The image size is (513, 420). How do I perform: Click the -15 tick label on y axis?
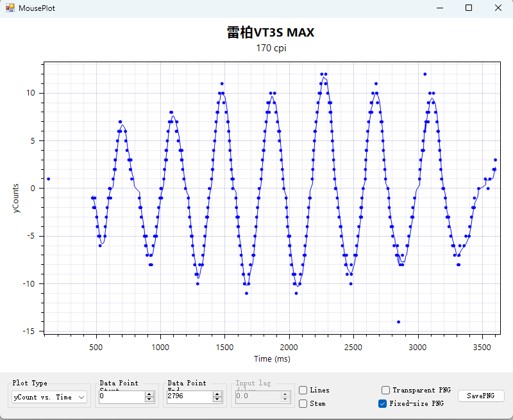pyautogui.click(x=29, y=332)
